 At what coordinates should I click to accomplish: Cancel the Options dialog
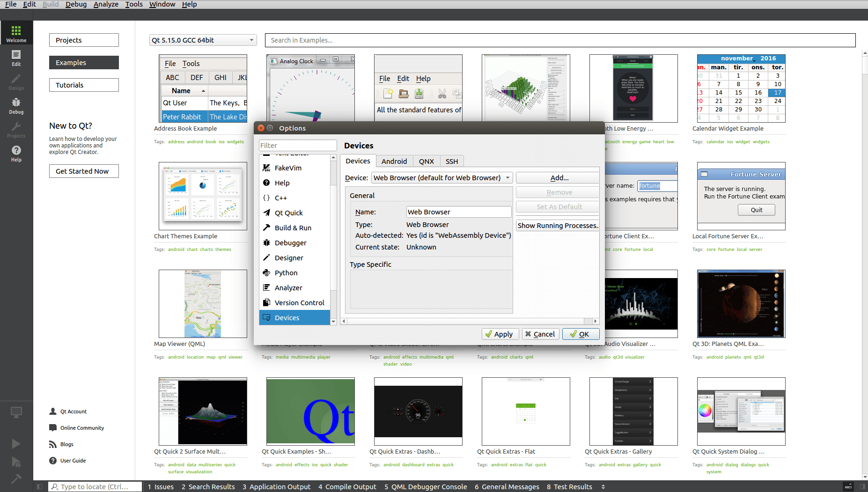click(x=541, y=334)
